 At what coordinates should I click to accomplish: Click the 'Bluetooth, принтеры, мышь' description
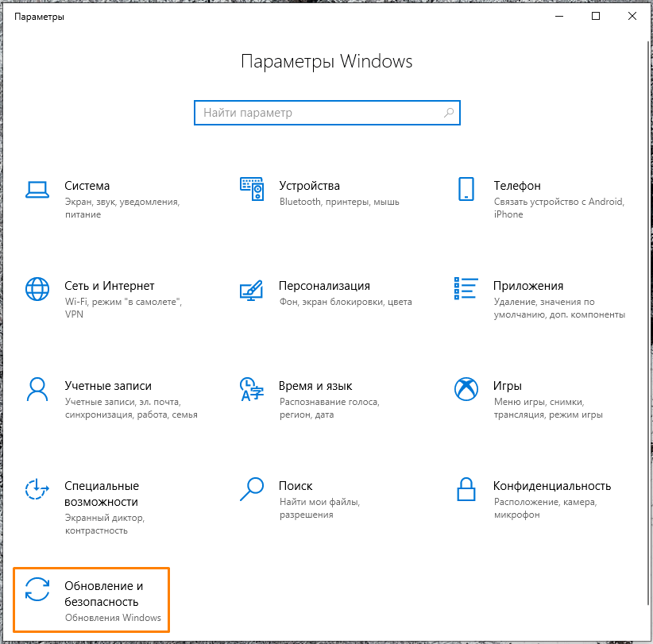pos(339,202)
